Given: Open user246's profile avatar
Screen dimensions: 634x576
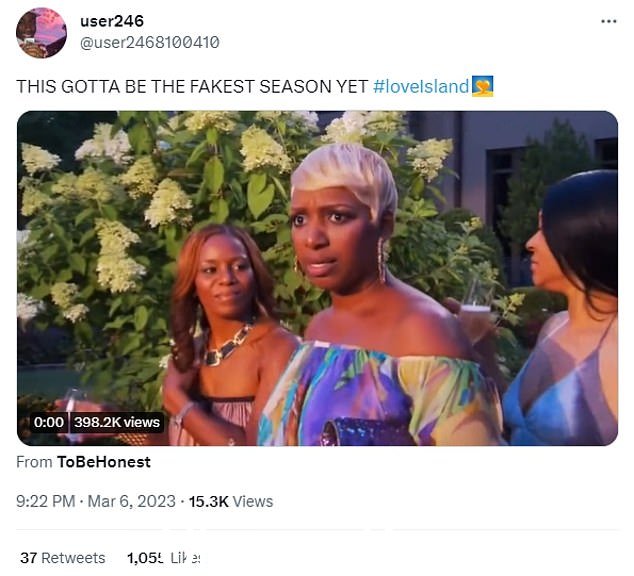Looking at the screenshot, I should pos(41,33).
